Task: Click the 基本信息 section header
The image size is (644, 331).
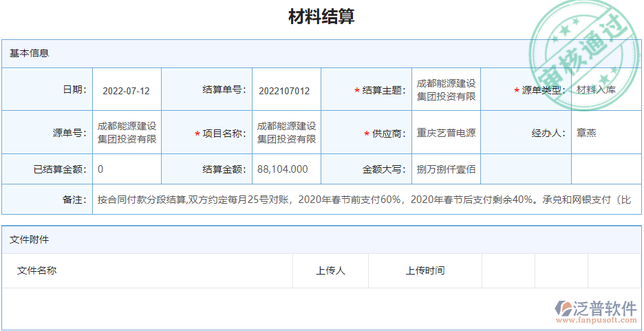Action: tap(29, 53)
